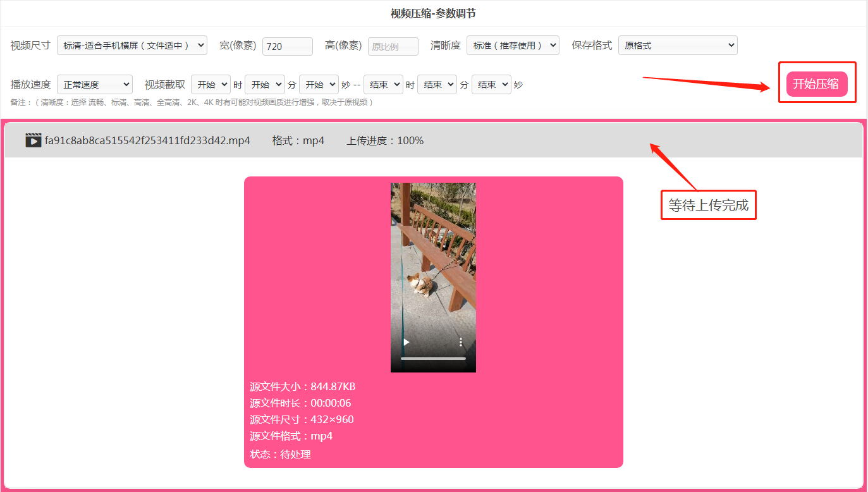This screenshot has width=868, height=492.
Task: Open the 保存格式 output format dropdown
Action: (x=678, y=46)
